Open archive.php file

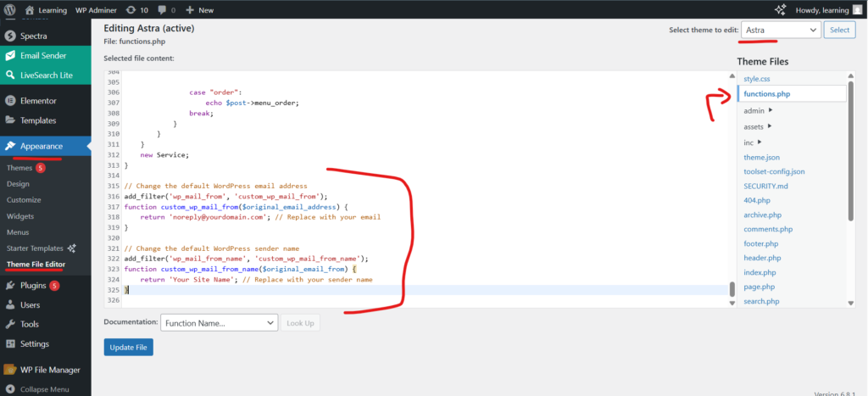coord(762,215)
